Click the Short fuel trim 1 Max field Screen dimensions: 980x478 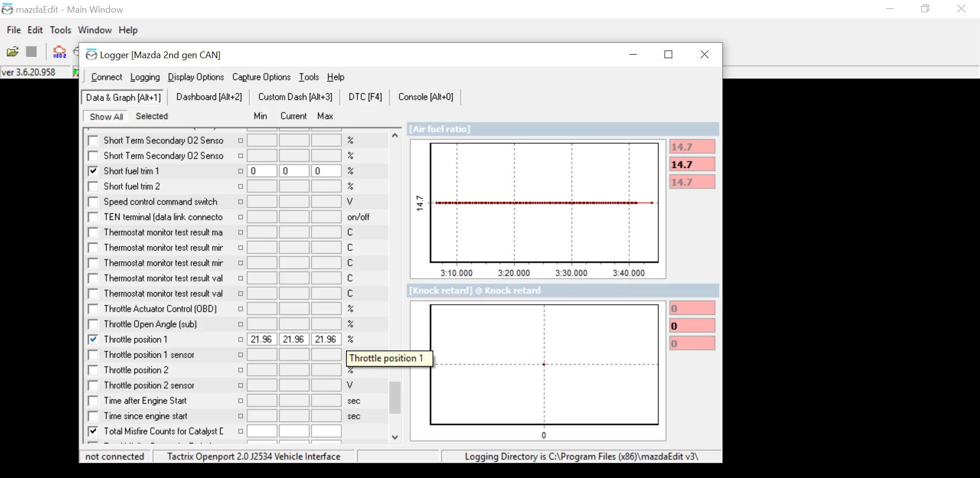[326, 171]
